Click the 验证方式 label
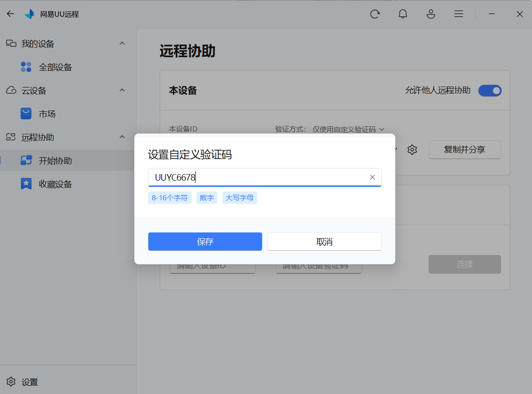The image size is (532, 394). coord(291,129)
